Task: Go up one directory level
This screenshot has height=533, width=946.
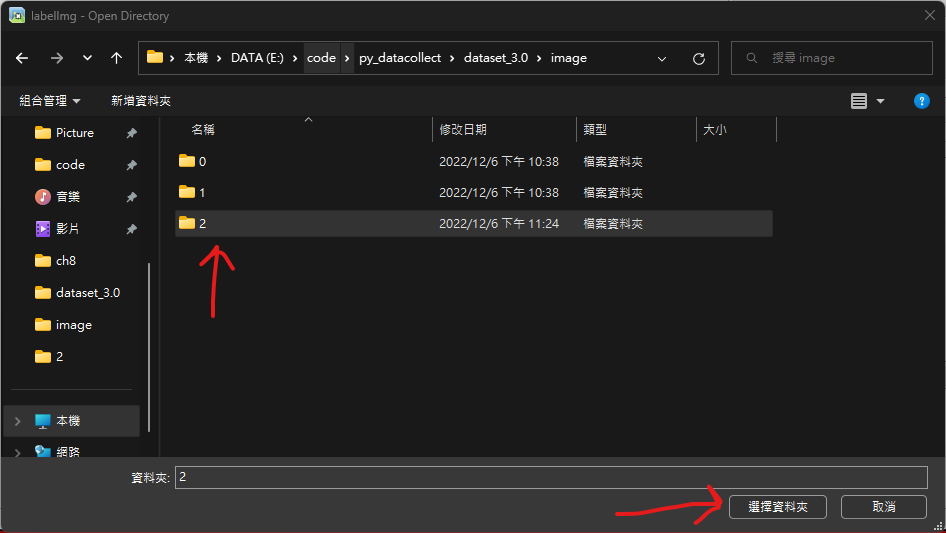Action: (116, 58)
